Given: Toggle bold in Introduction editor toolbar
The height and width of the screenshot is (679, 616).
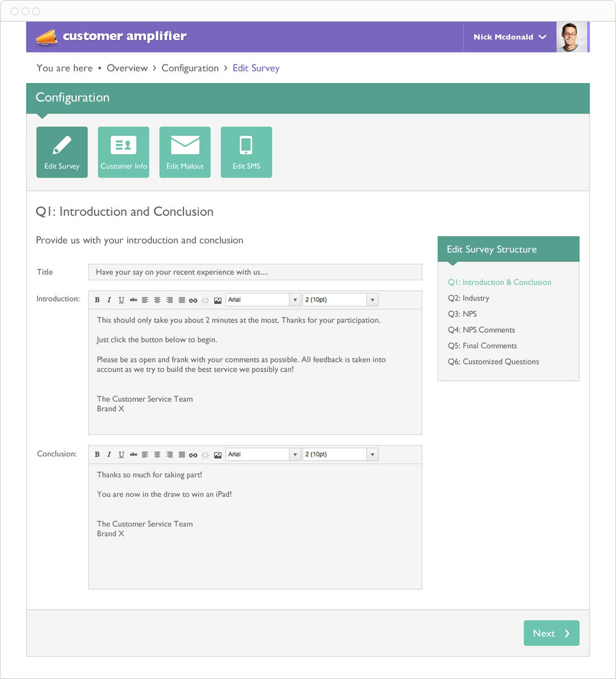Looking at the screenshot, I should tap(97, 300).
